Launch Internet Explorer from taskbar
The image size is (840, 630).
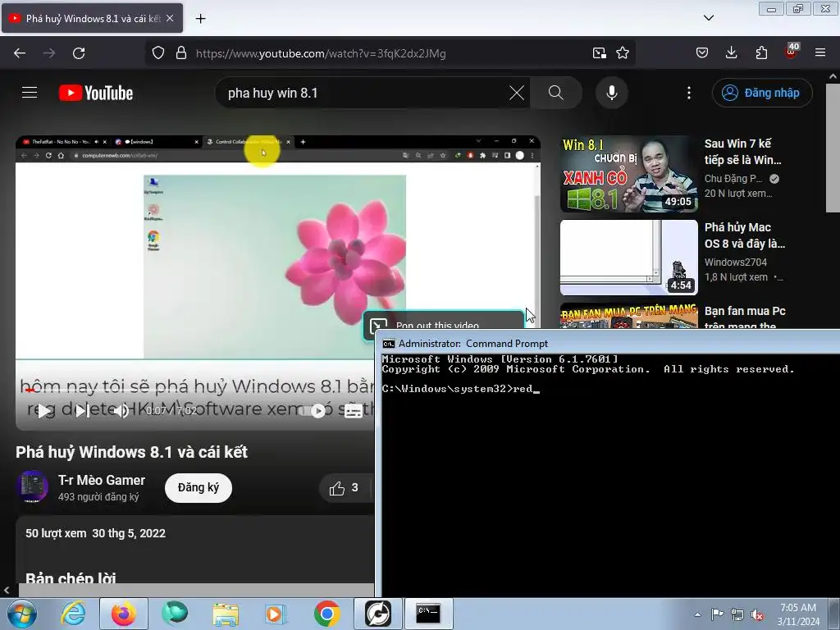[73, 614]
